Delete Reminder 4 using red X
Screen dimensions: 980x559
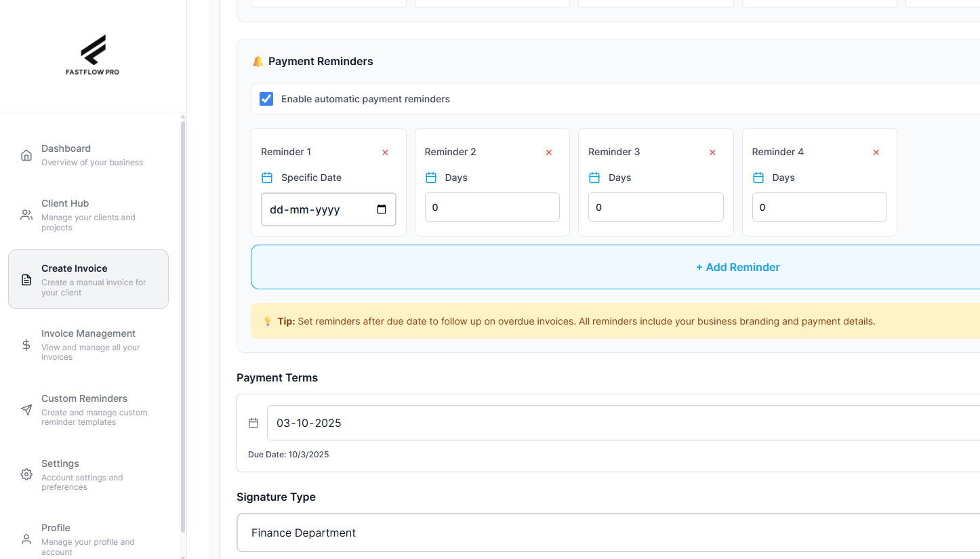[876, 152]
